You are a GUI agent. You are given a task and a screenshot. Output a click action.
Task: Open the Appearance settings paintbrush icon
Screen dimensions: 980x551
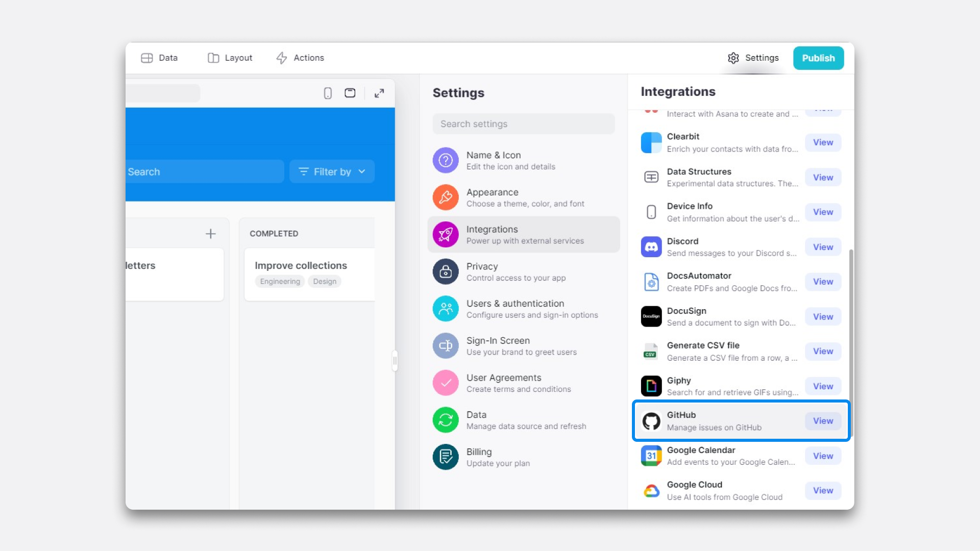[x=445, y=197]
